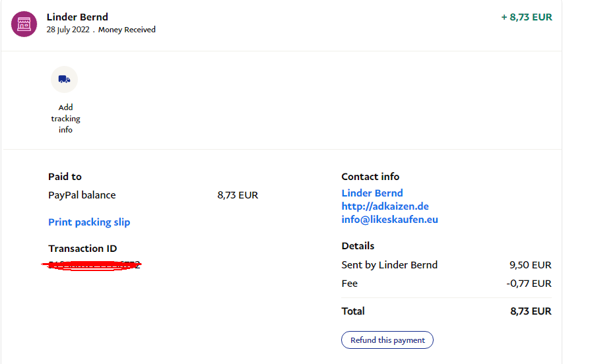Screen dimensions: 592x364
Task: Click the PayPal balance row label
Action: [x=82, y=195]
